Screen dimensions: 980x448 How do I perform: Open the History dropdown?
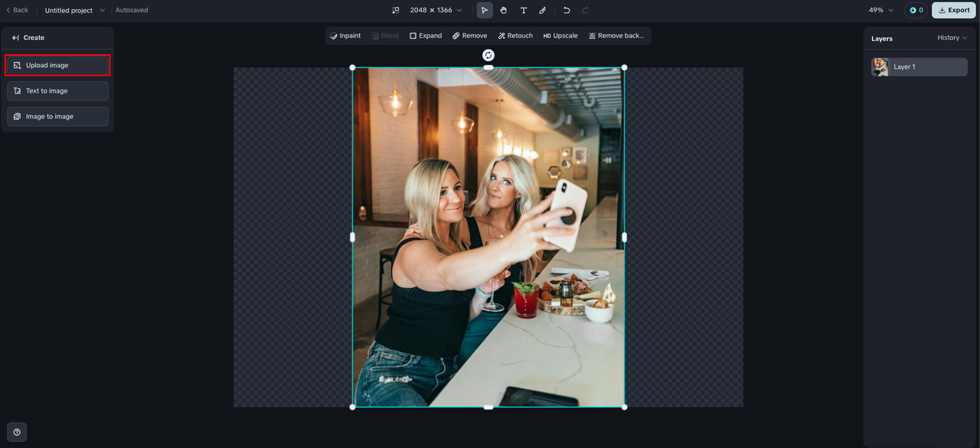[952, 38]
